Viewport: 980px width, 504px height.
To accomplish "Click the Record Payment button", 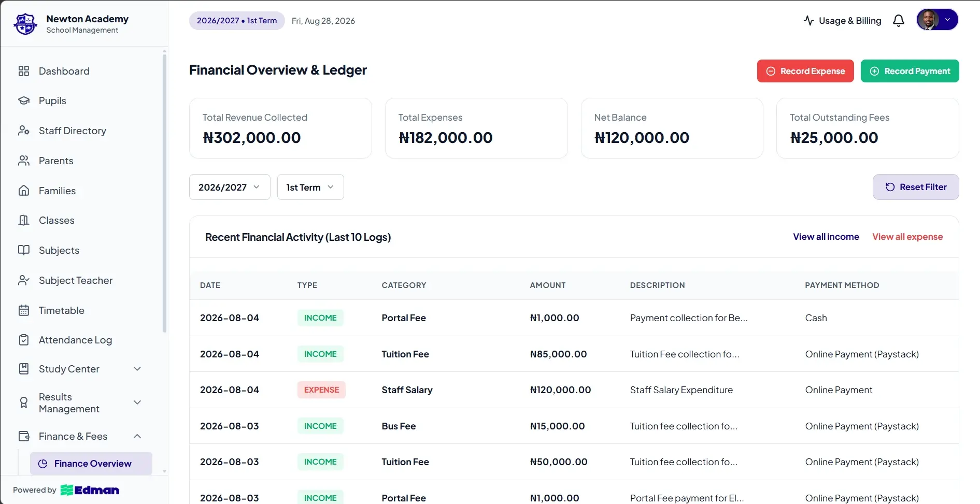I will (x=910, y=71).
